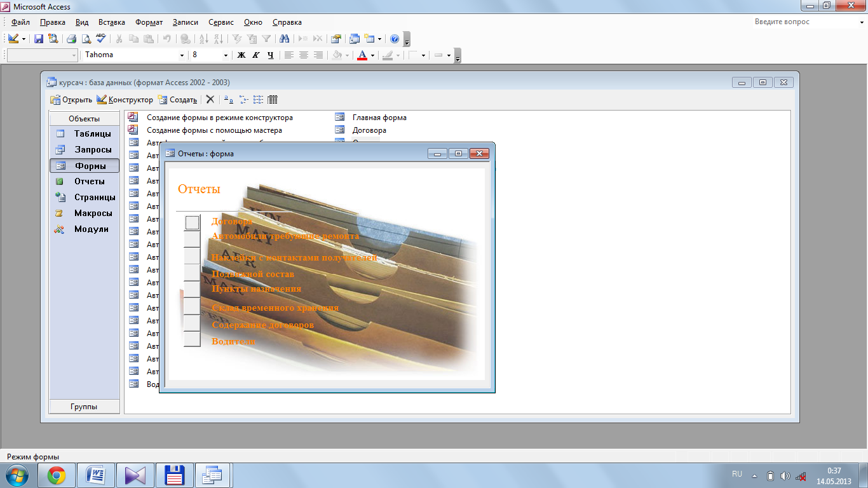
Task: Click the fill color paint bucket
Action: [x=338, y=55]
